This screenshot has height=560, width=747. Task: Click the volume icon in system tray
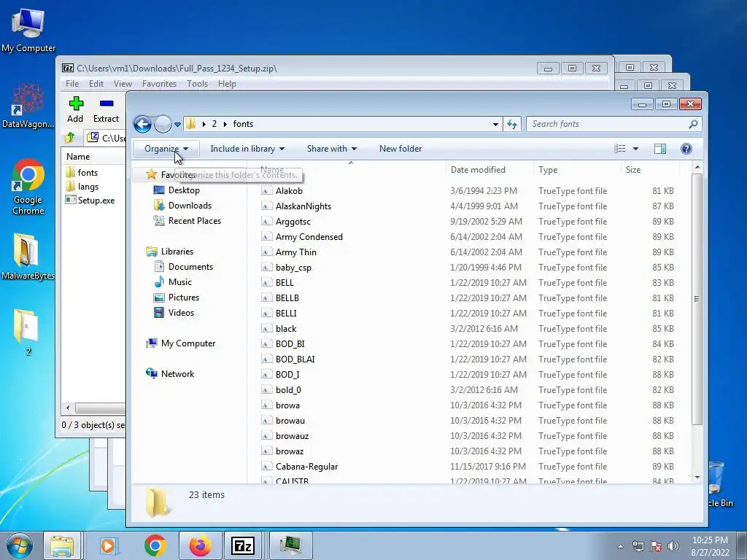coord(673,545)
